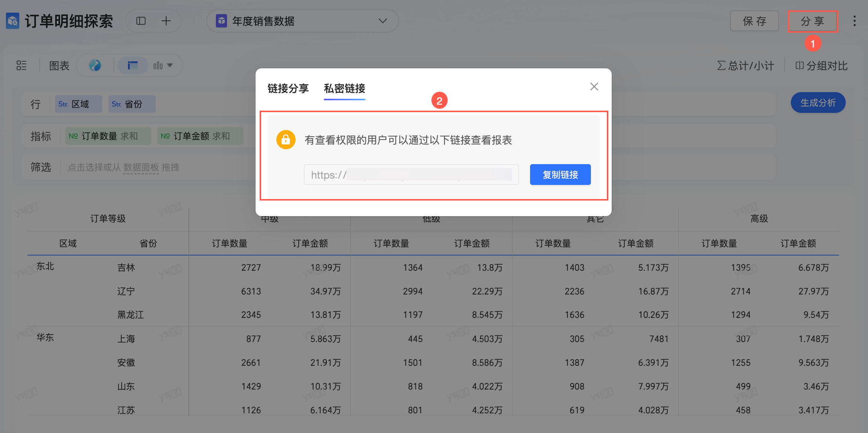Click the value 6313 in 辽宁 row
Screen dimensions: 868x433
pos(251,291)
